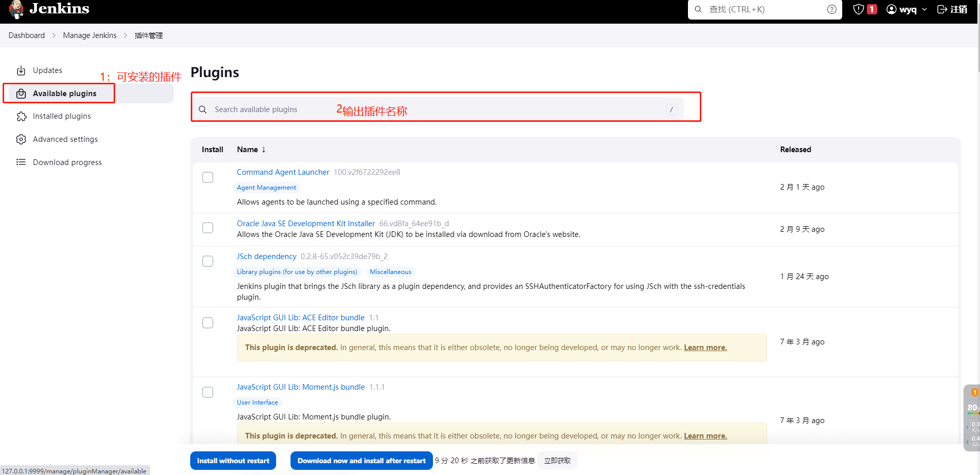980x475 pixels.
Task: Open JavaScript GUI Lib: Moment.js bundle link
Action: (301, 387)
